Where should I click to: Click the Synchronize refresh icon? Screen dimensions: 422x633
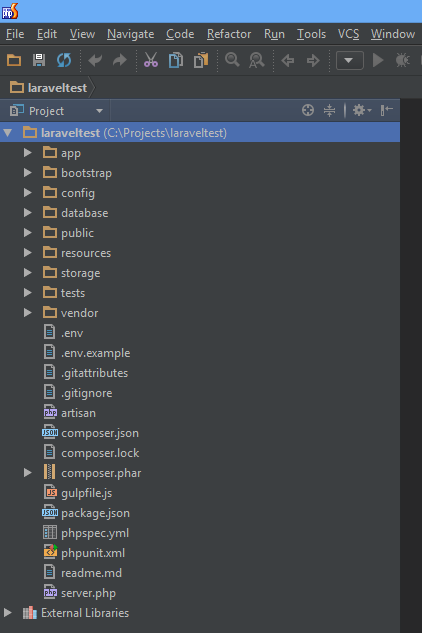coord(64,61)
